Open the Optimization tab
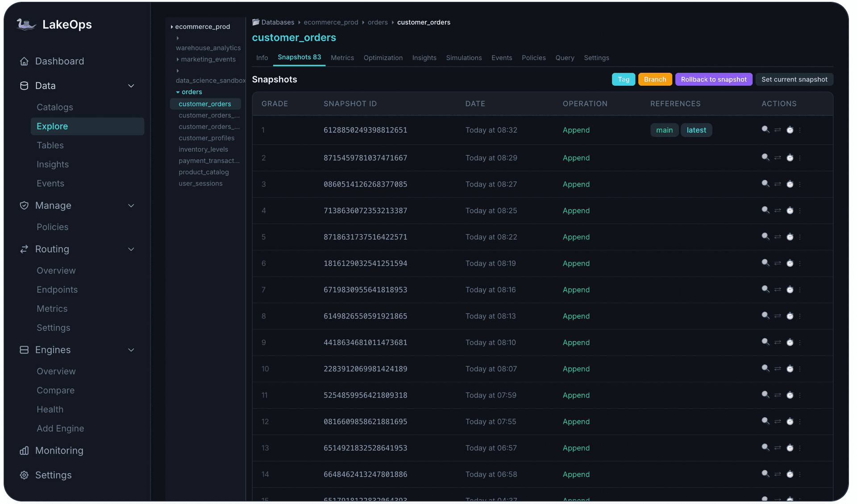 coord(383,58)
